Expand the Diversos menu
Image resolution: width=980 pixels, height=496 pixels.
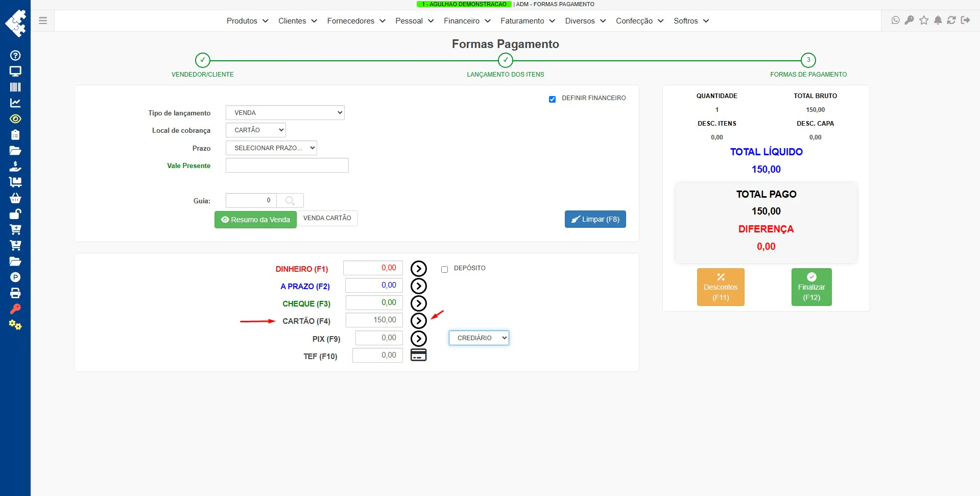(x=585, y=21)
